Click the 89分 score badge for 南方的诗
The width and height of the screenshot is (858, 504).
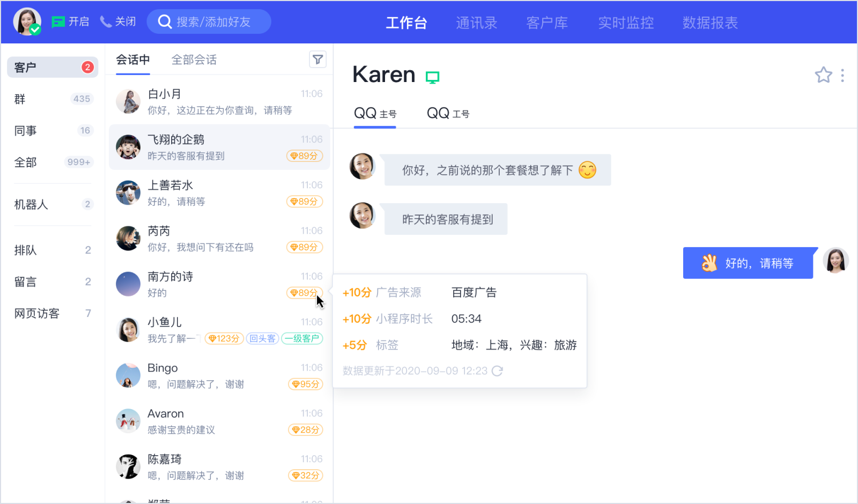[305, 293]
